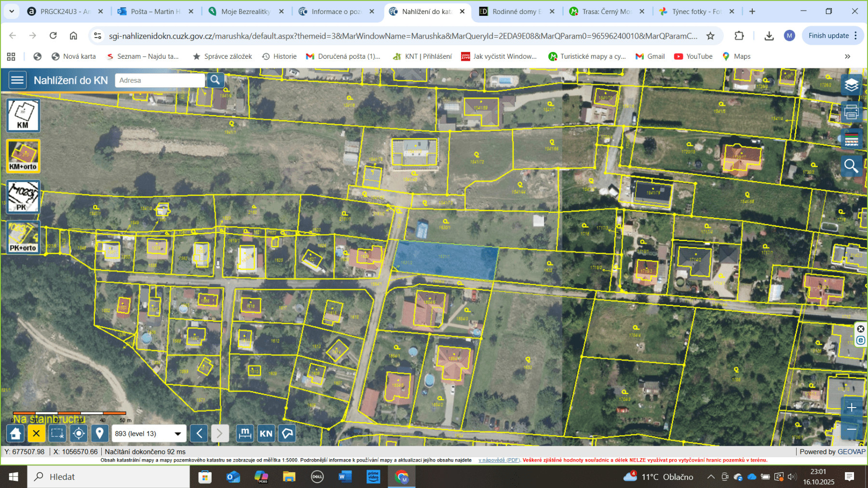Viewport: 868px width, 488px height.
Task: Activate the distance measurement tool
Action: [x=245, y=433]
